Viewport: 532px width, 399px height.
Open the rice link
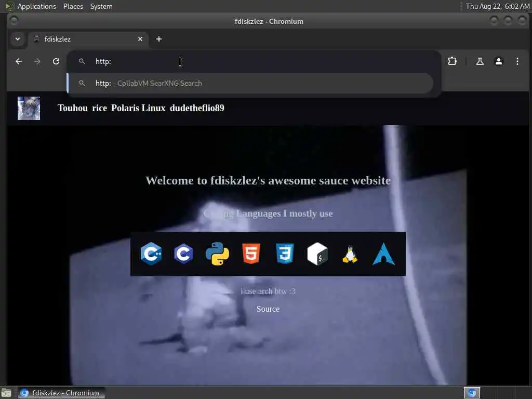tap(99, 108)
